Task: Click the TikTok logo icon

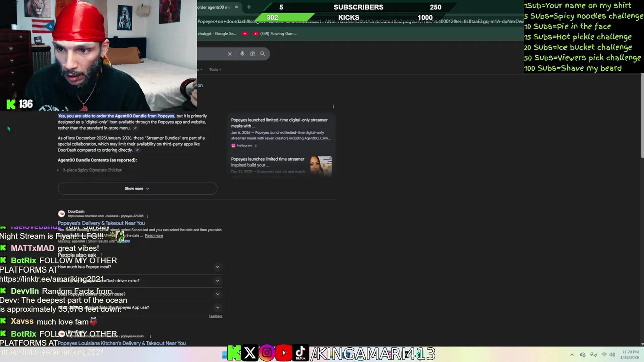Action: (300, 353)
